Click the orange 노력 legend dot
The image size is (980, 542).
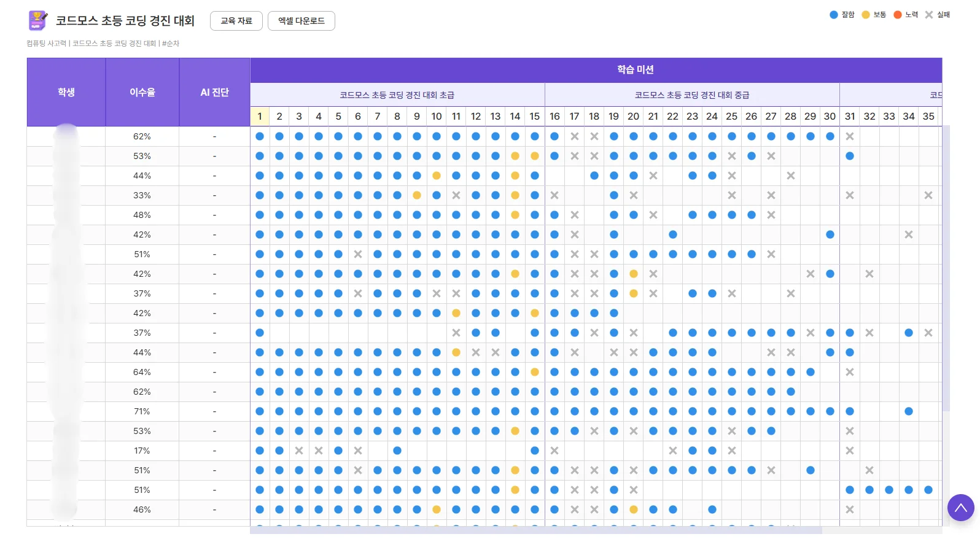898,15
